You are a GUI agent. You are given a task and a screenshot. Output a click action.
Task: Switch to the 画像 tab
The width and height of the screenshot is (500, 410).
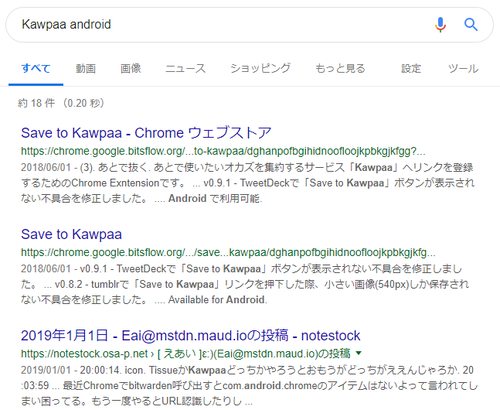click(x=131, y=69)
